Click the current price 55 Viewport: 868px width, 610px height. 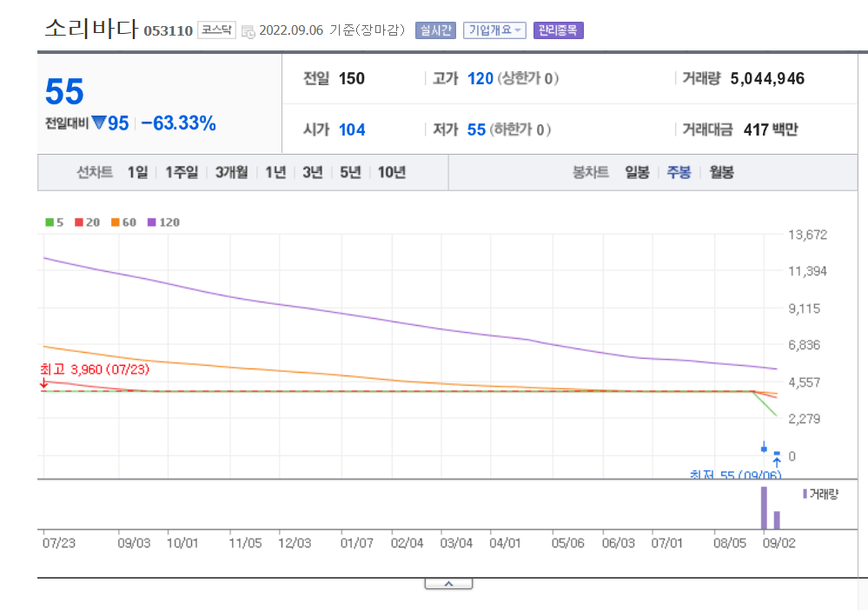[65, 91]
